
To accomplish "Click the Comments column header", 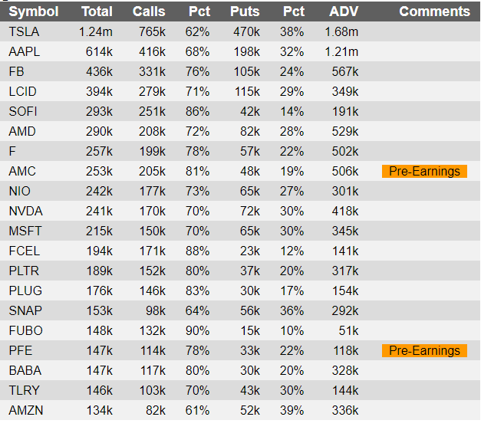I will click(x=434, y=11).
